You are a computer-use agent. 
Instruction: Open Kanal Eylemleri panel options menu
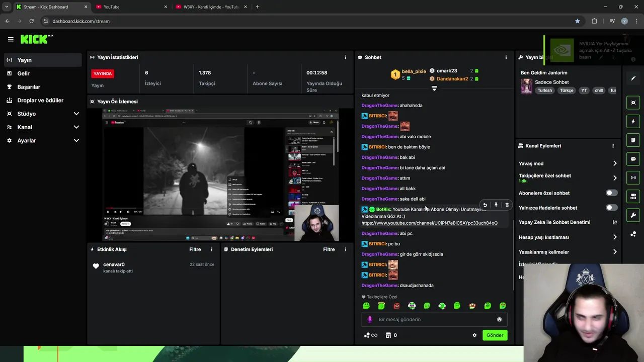tap(613, 146)
